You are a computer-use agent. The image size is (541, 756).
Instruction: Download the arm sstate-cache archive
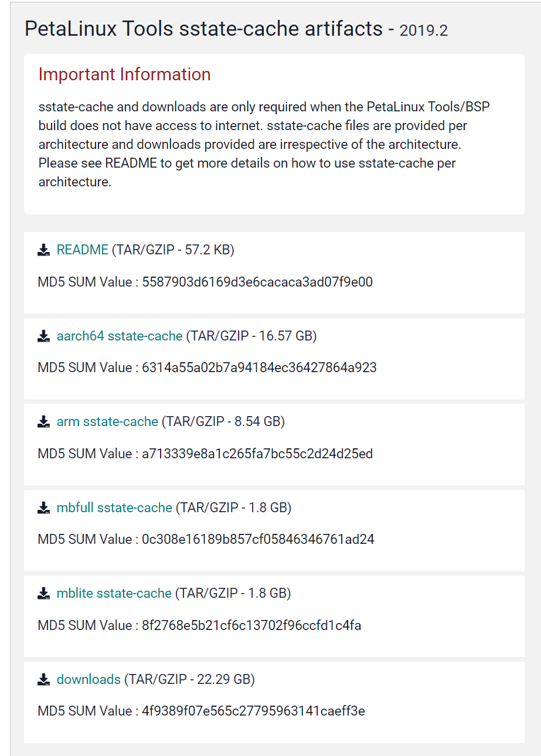[x=107, y=421]
